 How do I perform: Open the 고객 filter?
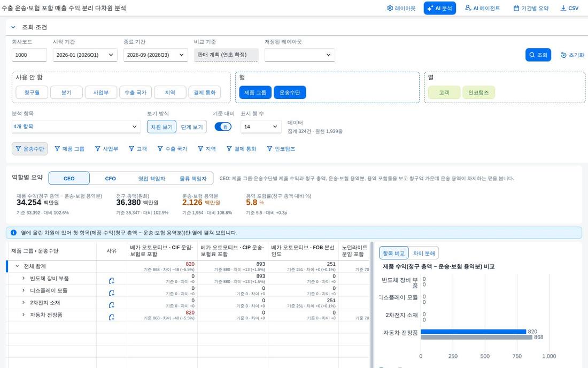tap(138, 149)
